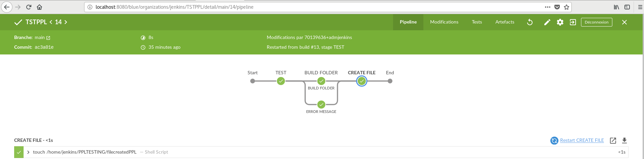The width and height of the screenshot is (644, 159).
Task: Bookmark this page with star icon
Action: tap(567, 7)
